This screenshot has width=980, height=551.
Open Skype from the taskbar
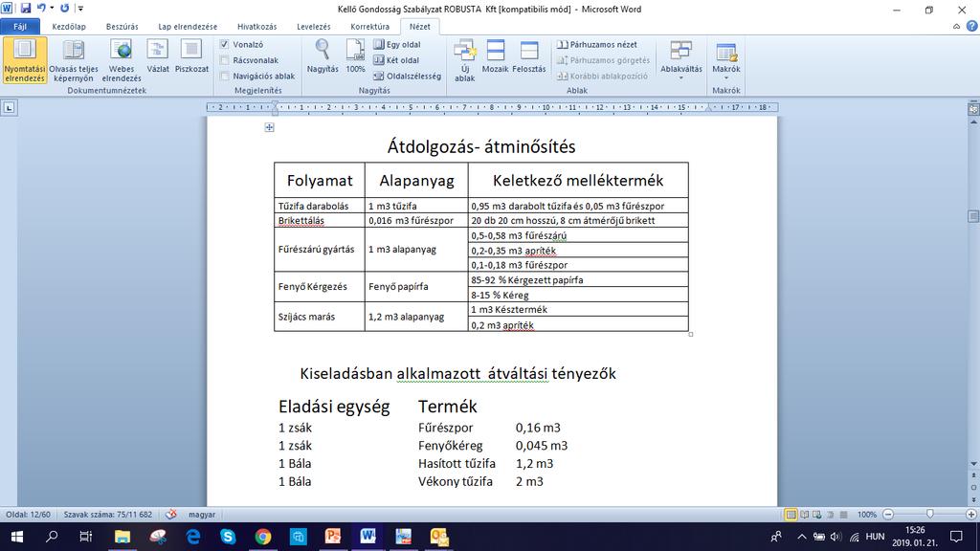click(228, 537)
